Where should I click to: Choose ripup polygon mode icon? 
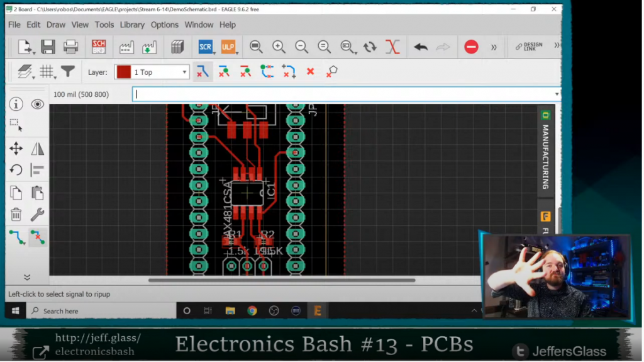[x=332, y=72]
